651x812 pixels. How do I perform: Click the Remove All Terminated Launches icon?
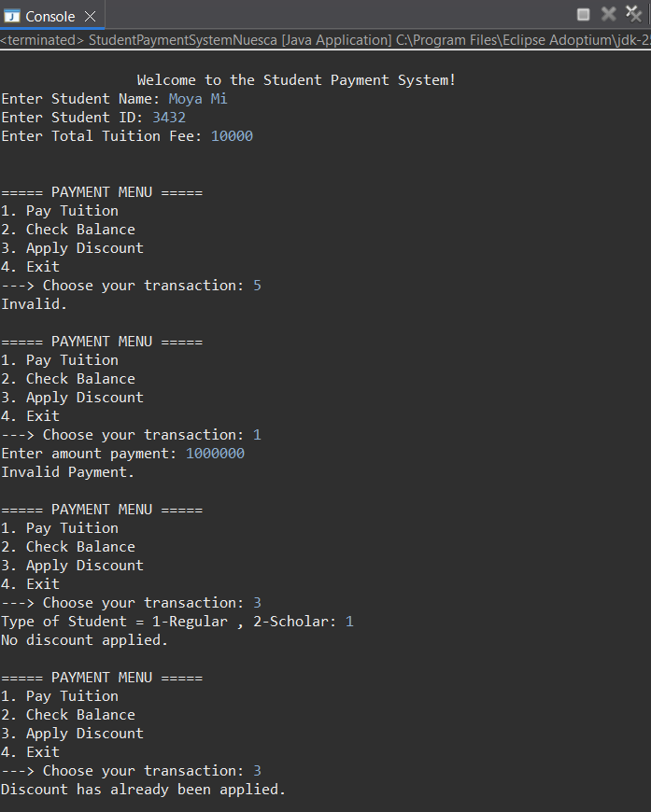[x=633, y=13]
